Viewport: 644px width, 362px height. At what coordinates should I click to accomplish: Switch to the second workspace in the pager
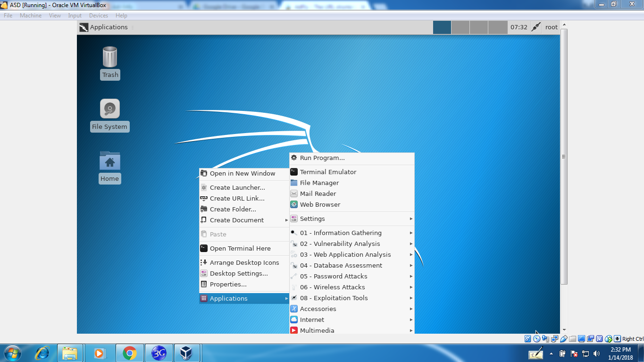pyautogui.click(x=460, y=27)
